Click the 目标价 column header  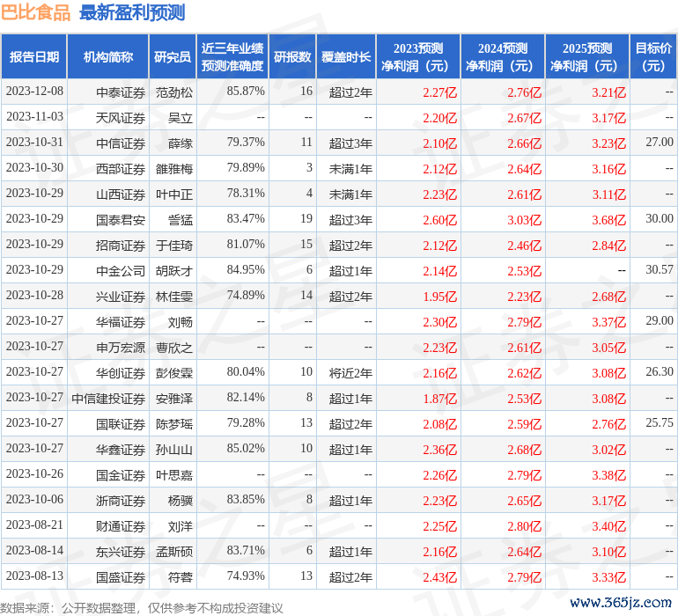click(653, 56)
